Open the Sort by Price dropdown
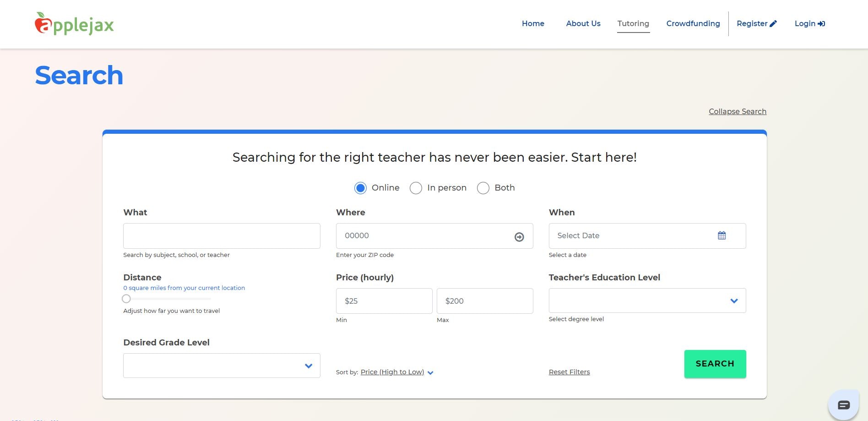The image size is (868, 421). (x=397, y=372)
